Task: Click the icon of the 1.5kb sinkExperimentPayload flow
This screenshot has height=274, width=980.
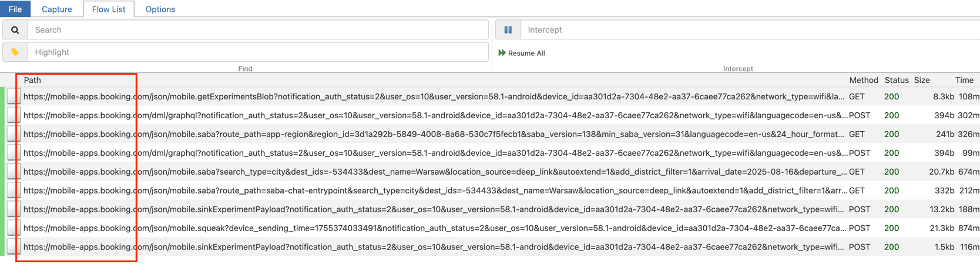Action: pos(14,247)
